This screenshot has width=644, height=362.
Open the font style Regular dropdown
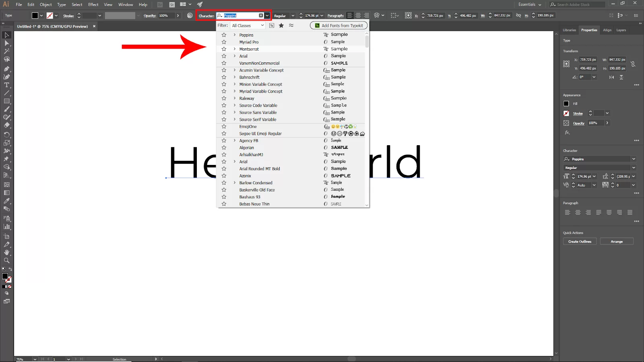[x=293, y=16]
